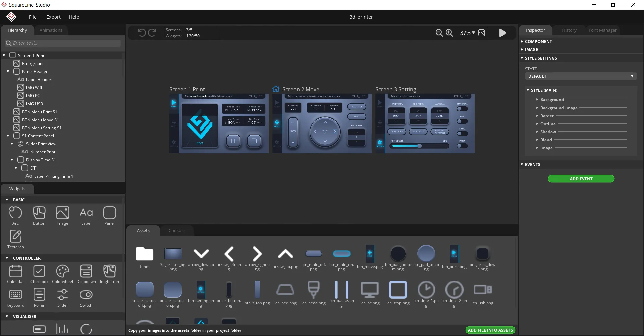Image resolution: width=644 pixels, height=336 pixels.
Task: Open the Export menu
Action: coord(53,17)
